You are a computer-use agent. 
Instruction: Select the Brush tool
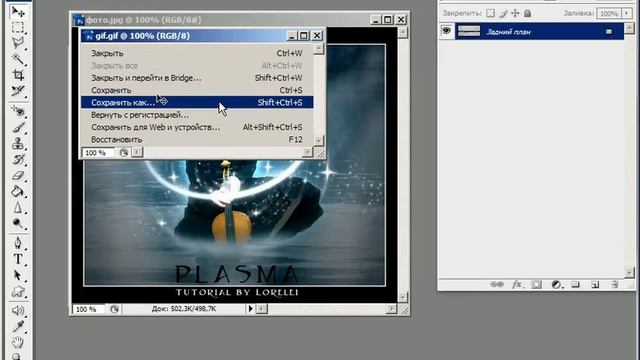click(x=18, y=127)
